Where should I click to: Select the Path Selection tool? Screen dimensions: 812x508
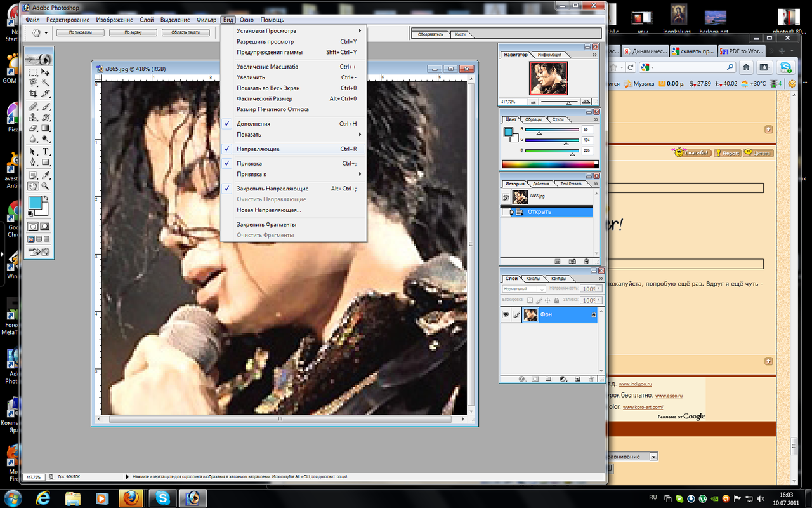(32, 151)
